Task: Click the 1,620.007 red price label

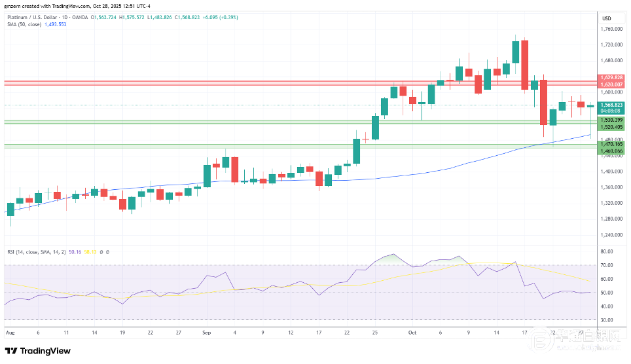Action: point(612,84)
